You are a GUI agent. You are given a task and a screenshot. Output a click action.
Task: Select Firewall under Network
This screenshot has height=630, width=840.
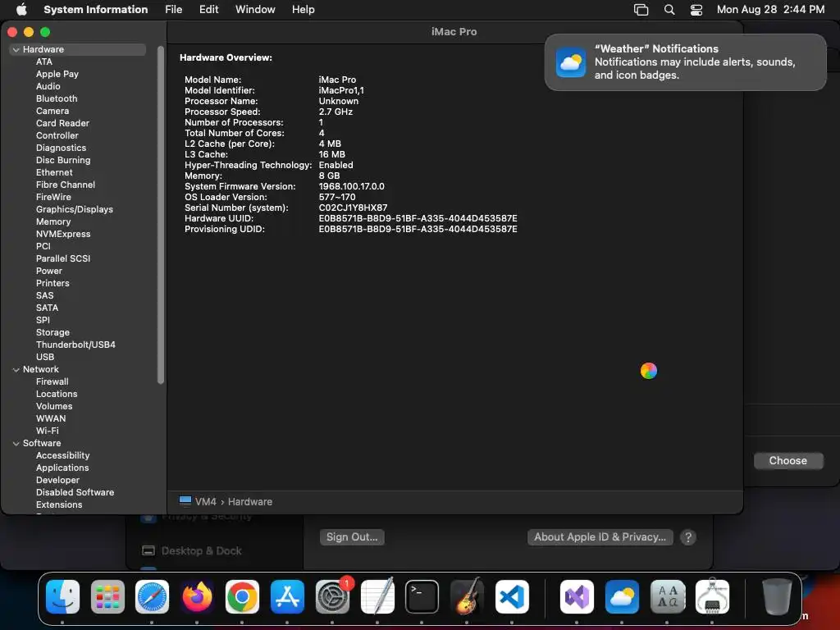52,382
